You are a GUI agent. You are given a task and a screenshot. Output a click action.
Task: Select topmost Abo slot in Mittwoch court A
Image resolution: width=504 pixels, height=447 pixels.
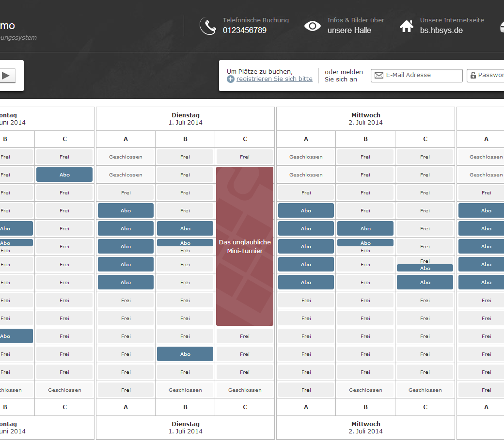click(x=306, y=210)
